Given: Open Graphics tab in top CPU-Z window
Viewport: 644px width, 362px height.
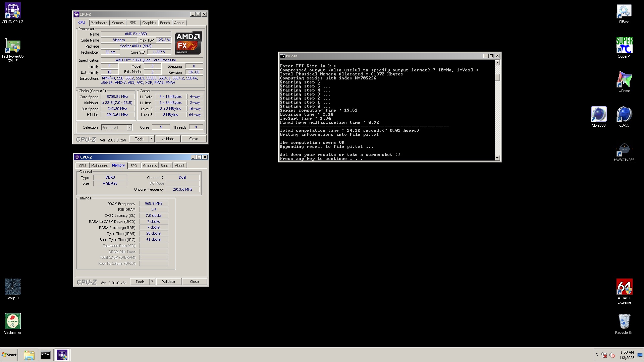Looking at the screenshot, I should coord(149,23).
